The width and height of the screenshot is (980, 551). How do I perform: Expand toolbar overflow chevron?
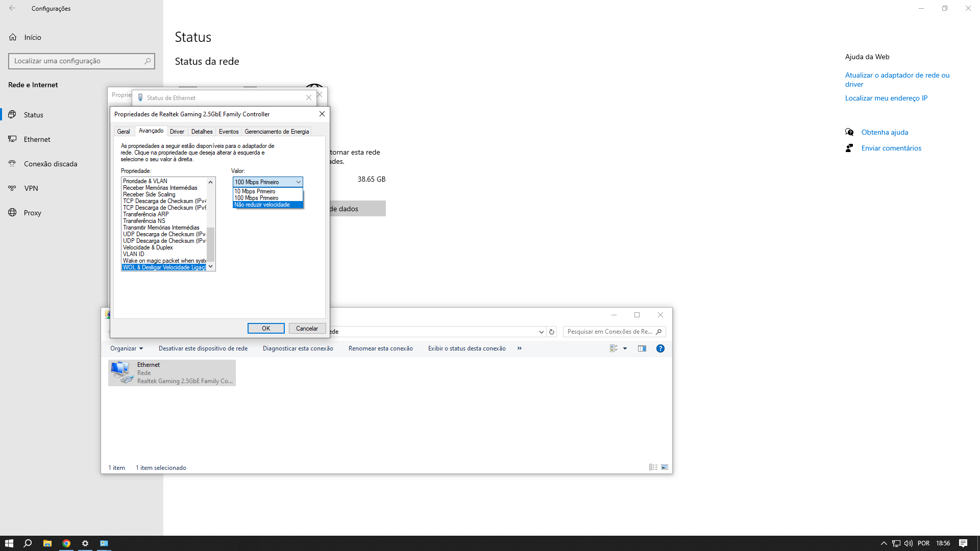pyautogui.click(x=520, y=348)
